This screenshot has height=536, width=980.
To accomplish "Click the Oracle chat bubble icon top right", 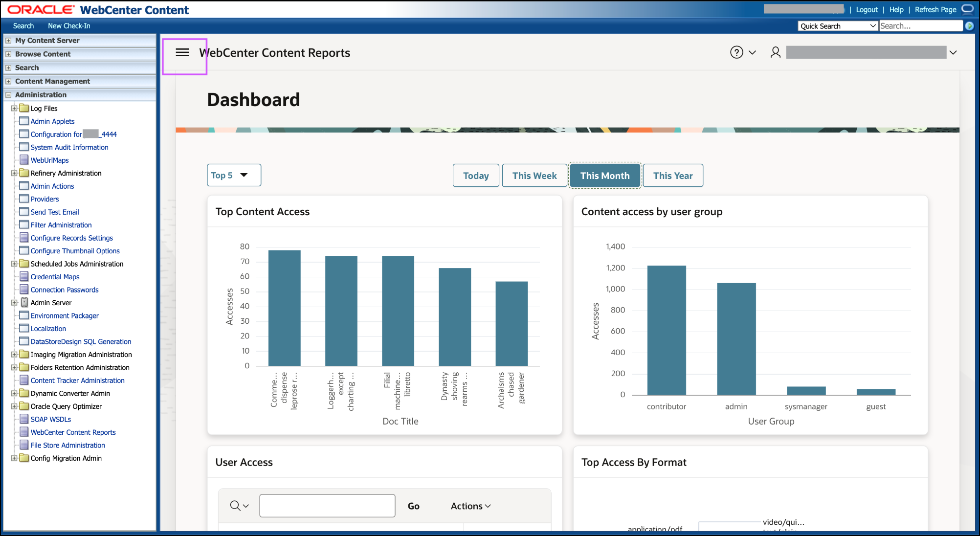I will pos(968,9).
